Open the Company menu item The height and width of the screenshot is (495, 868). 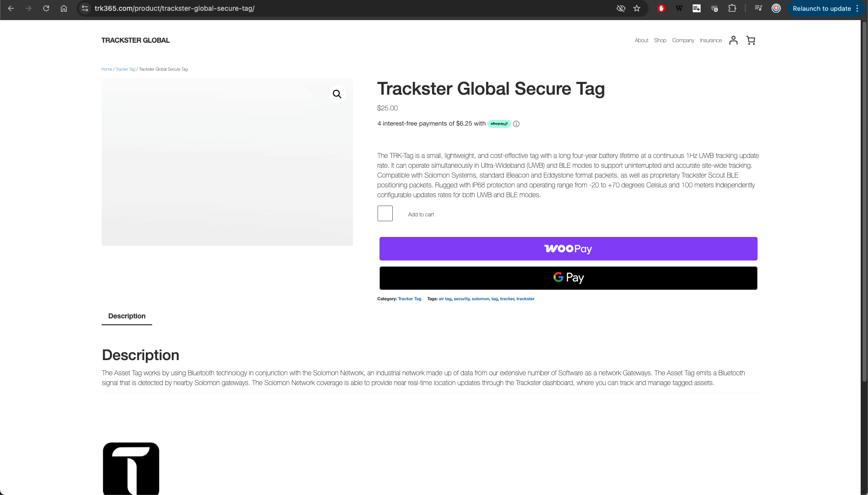coord(683,40)
